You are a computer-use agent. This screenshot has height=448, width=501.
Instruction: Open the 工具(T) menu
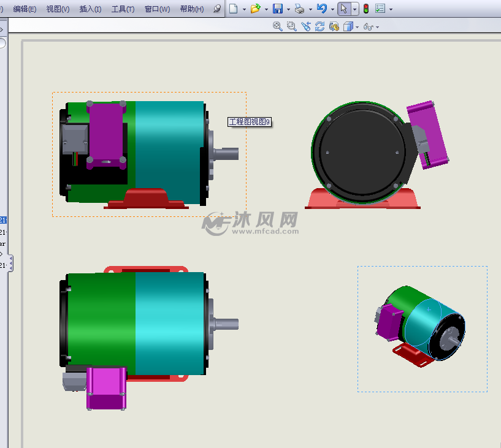click(123, 9)
